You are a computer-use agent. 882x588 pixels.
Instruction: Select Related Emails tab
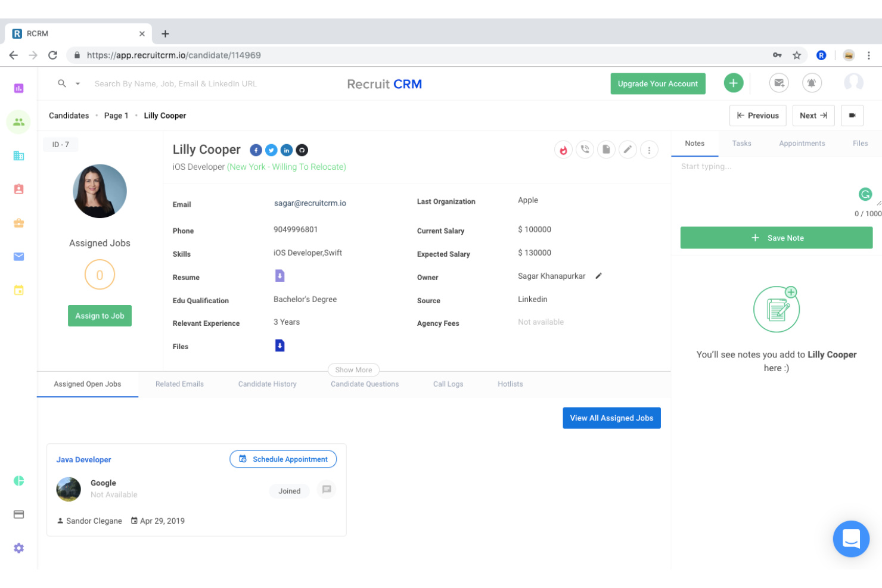(179, 384)
